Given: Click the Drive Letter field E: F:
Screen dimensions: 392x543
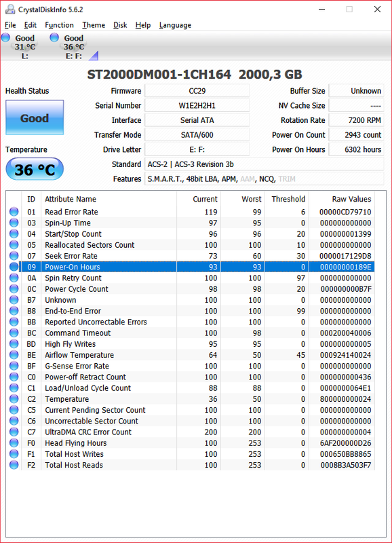Looking at the screenshot, I should pyautogui.click(x=197, y=149).
